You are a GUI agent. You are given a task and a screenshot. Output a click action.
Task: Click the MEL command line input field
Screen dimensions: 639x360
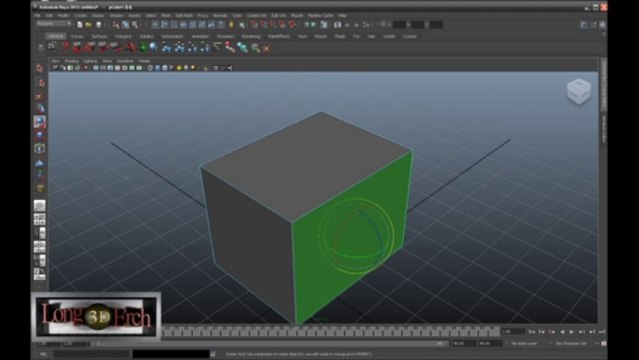coord(91,354)
